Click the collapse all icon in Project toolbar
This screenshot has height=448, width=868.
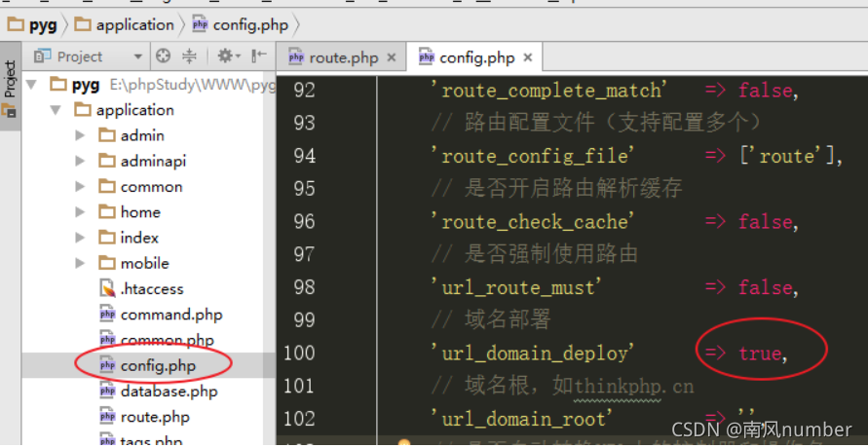click(189, 56)
